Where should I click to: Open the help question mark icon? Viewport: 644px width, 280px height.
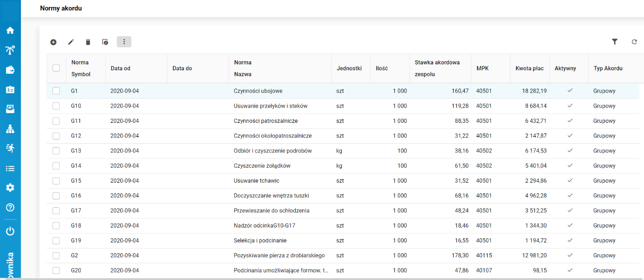tap(10, 207)
